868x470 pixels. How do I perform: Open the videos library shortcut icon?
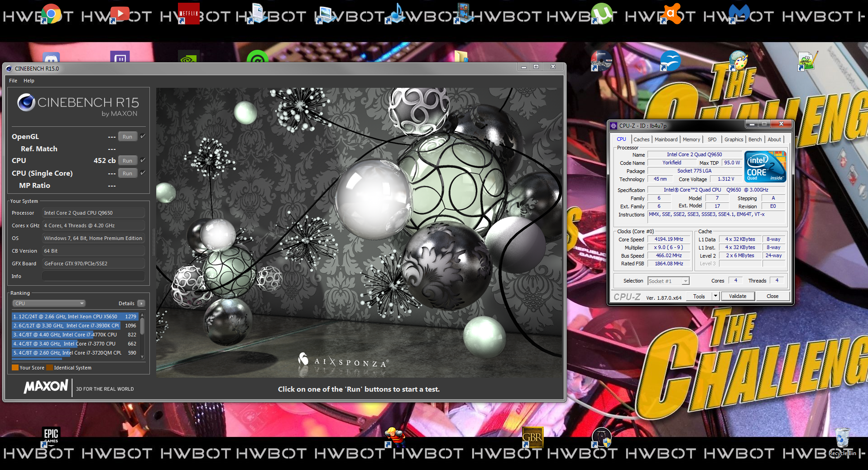pyautogui.click(x=464, y=14)
